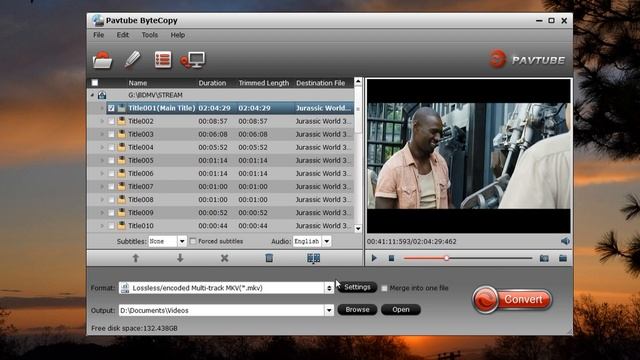Click the split video icon
This screenshot has height=360, width=640.
[x=313, y=258]
